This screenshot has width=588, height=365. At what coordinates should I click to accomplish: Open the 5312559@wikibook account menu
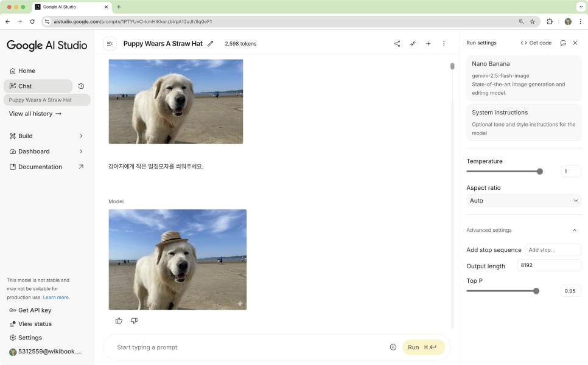click(x=46, y=352)
